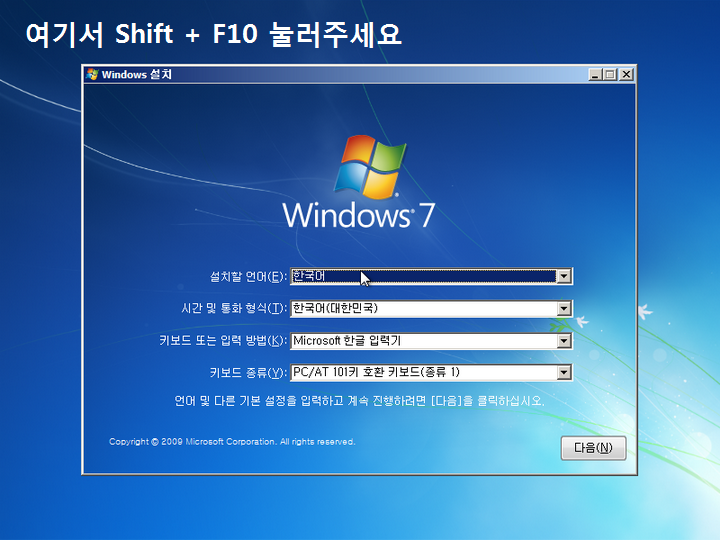Click the Windows 설치 title bar icon

pos(92,74)
